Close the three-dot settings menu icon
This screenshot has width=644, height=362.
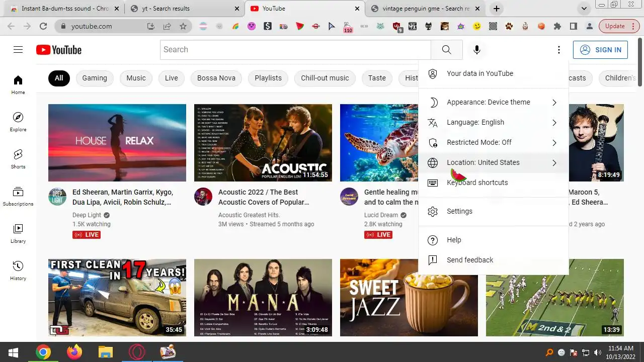point(558,50)
